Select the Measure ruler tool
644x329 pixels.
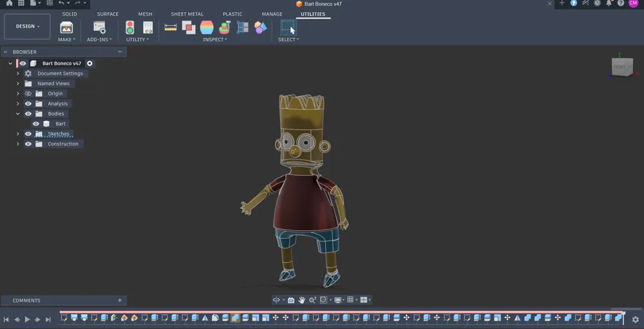point(171,28)
